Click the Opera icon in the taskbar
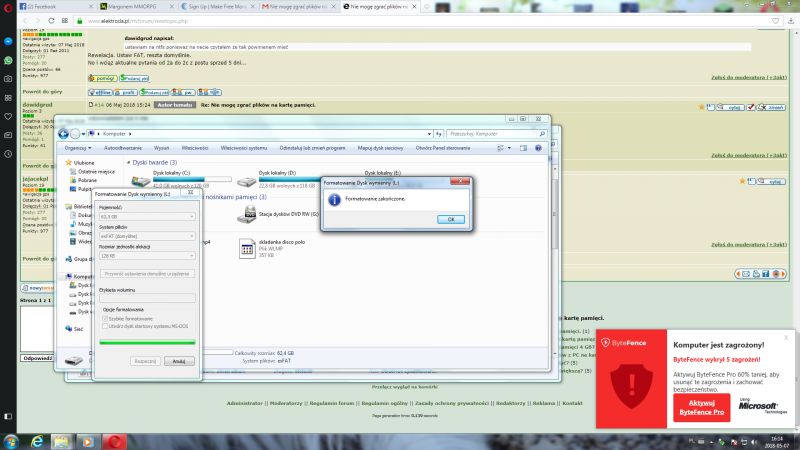Viewport: 800px width, 450px height. (115, 441)
